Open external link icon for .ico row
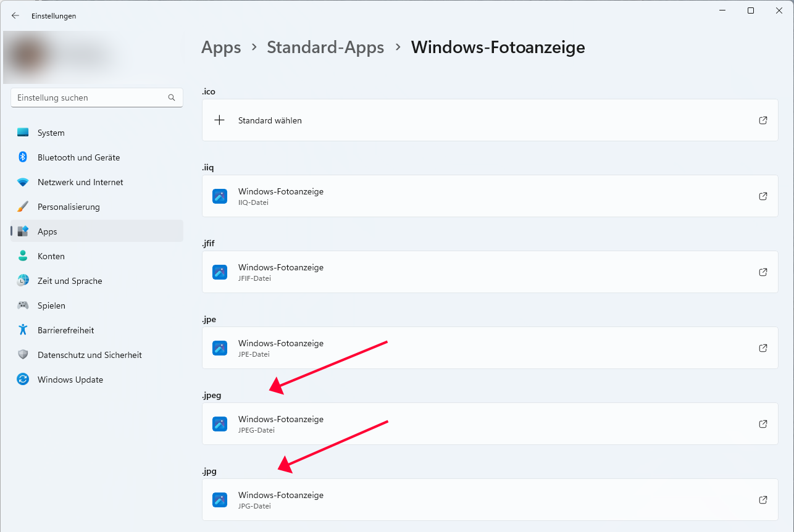 (x=763, y=120)
